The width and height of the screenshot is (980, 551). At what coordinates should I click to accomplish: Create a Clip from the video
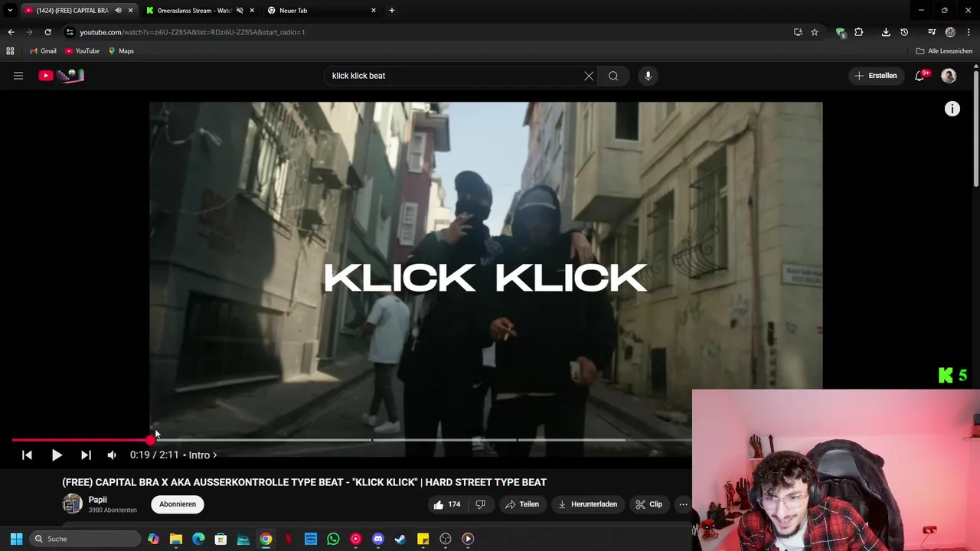click(648, 504)
